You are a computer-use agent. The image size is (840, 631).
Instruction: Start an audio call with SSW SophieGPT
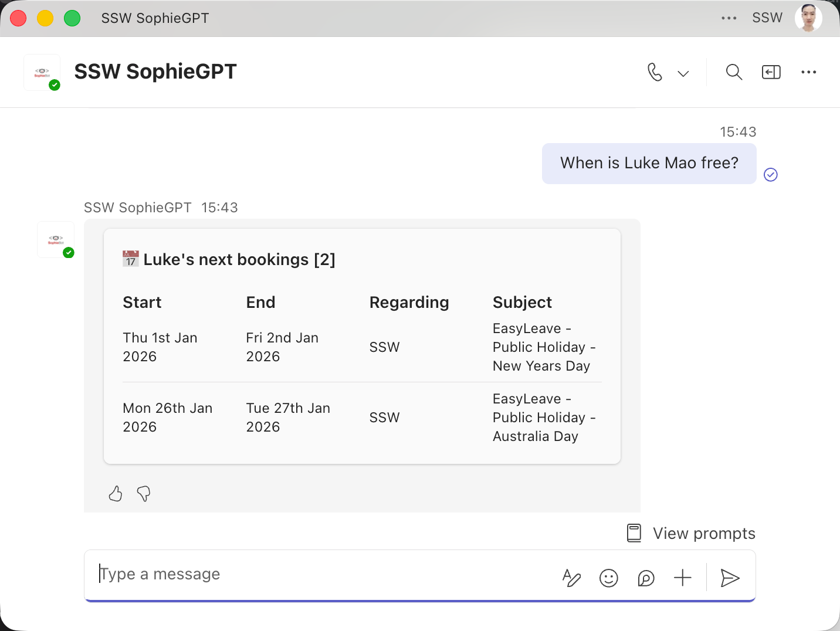[x=655, y=72]
